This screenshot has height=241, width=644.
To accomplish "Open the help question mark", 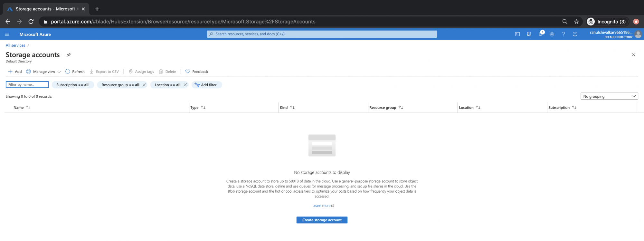I will (x=563, y=34).
